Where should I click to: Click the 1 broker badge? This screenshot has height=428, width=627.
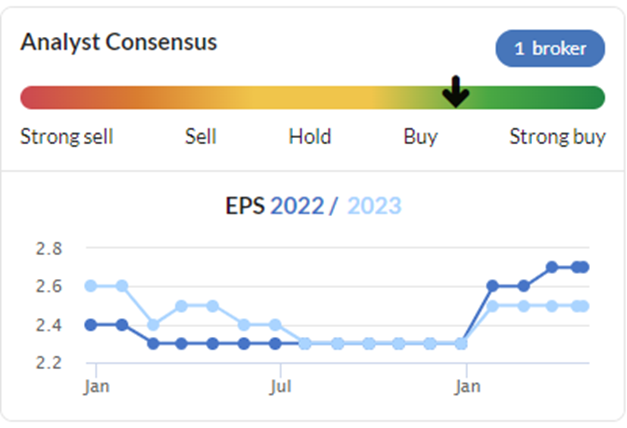(550, 48)
